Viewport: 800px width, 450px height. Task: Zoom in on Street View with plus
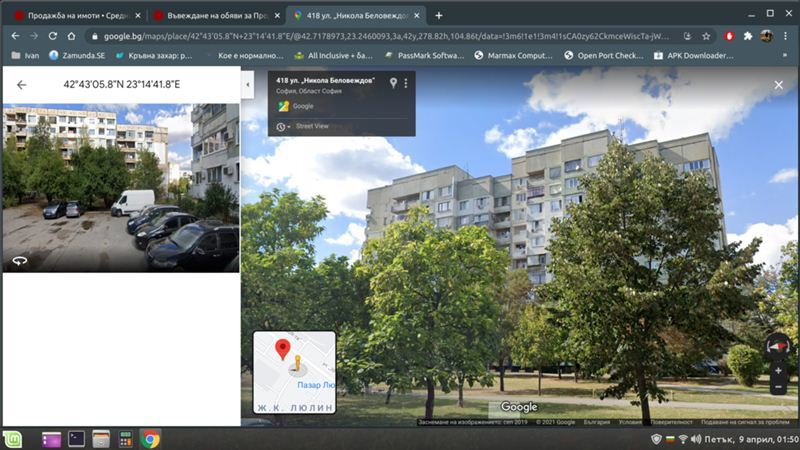click(778, 370)
